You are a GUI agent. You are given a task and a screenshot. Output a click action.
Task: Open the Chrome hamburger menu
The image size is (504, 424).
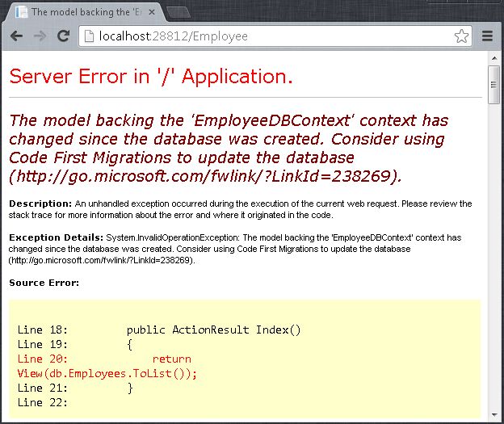coord(487,36)
